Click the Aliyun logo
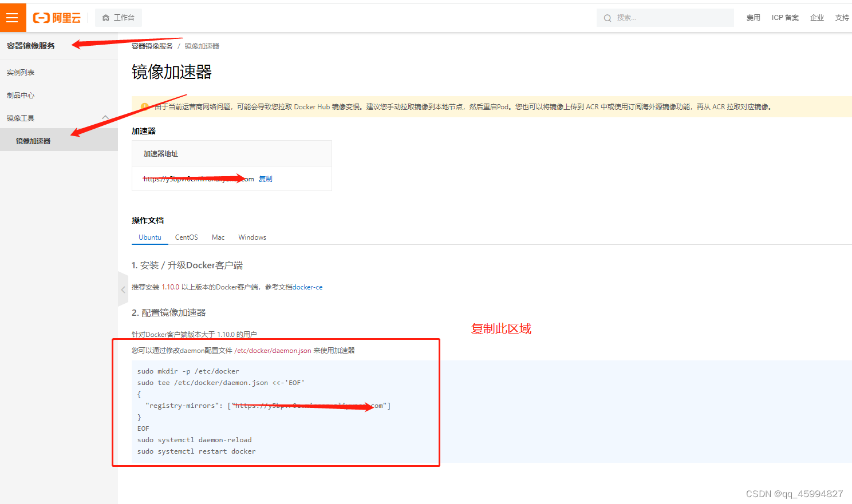This screenshot has height=504, width=852. coord(57,18)
